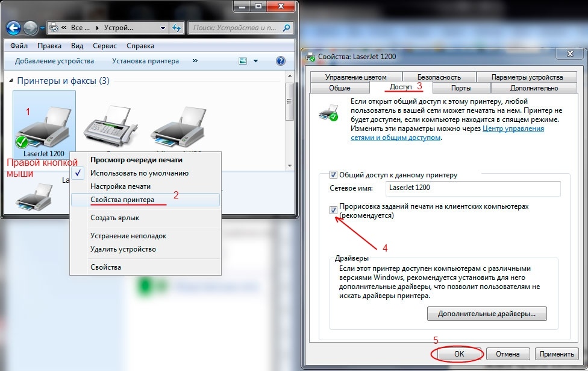Minimize the Devices and Printers window
588x371 pixels.
click(x=242, y=6)
